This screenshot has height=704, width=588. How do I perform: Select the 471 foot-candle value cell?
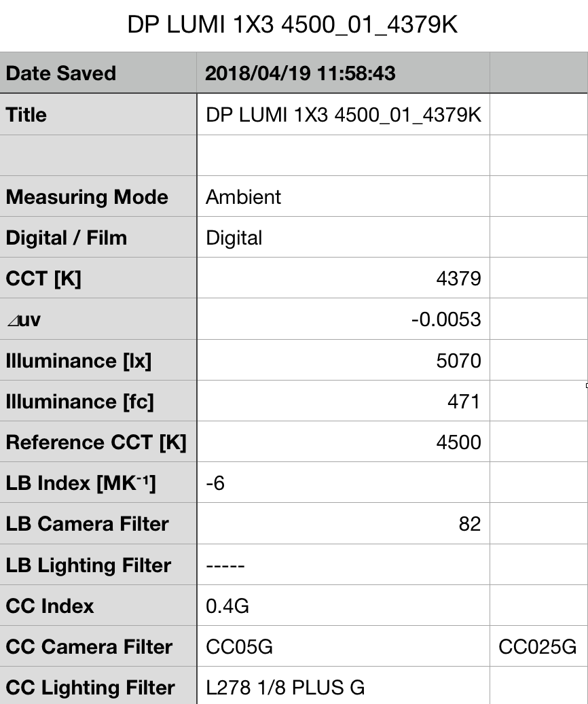tap(464, 402)
